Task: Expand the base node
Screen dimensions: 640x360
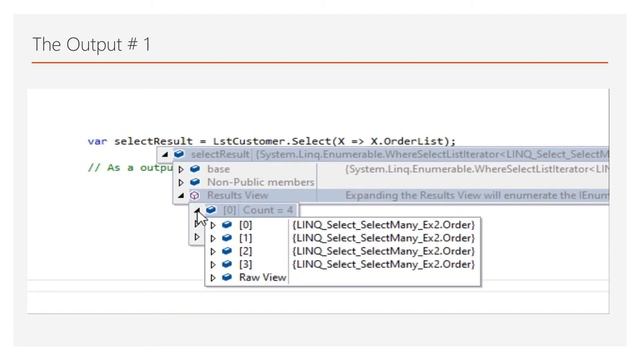Action: pos(181,169)
